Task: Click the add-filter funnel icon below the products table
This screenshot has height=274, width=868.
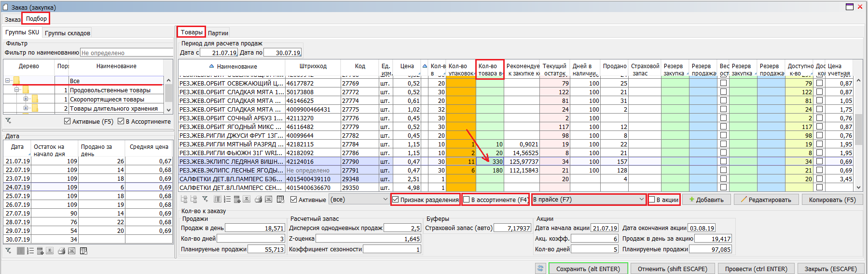Action: pyautogui.click(x=205, y=200)
